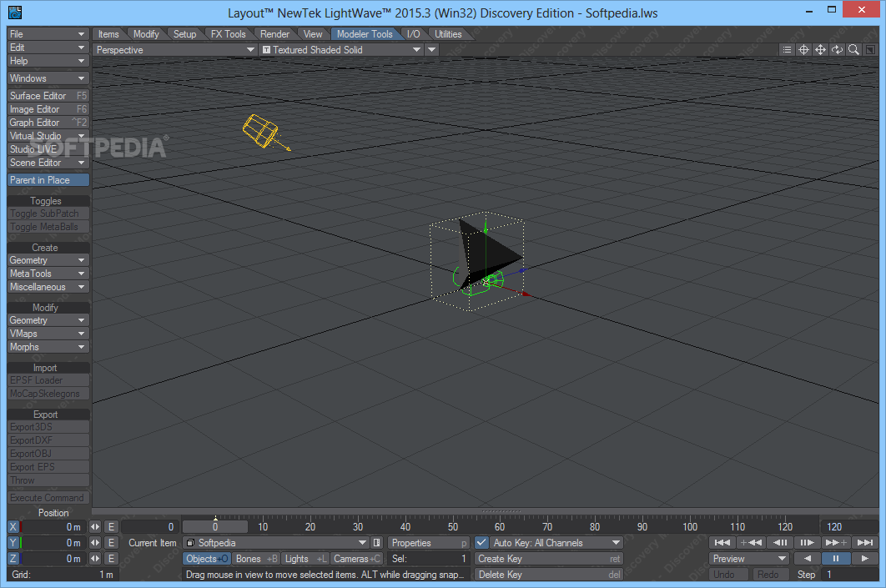The image size is (886, 588).
Task: Switch to the Render tab
Action: coord(274,34)
